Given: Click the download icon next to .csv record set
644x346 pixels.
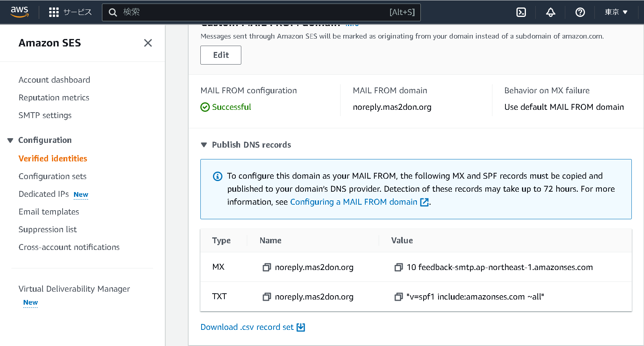Looking at the screenshot, I should pos(301,327).
